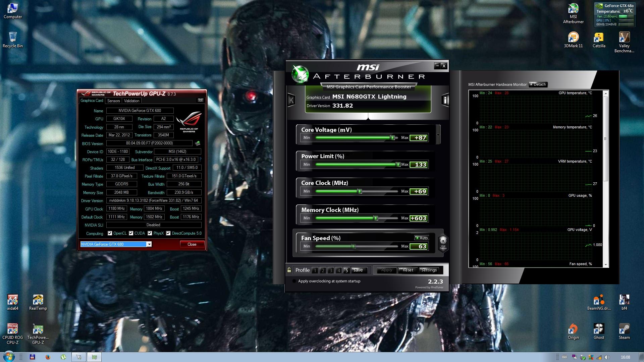Click the Power Limit slider handle
The width and height of the screenshot is (644, 362).
pyautogui.click(x=398, y=165)
